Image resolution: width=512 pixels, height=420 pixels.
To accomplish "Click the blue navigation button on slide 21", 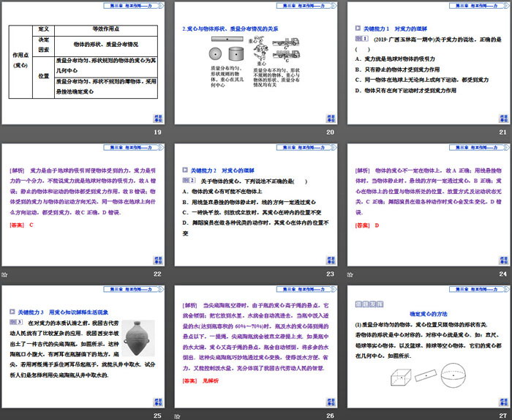I will point(502,119).
